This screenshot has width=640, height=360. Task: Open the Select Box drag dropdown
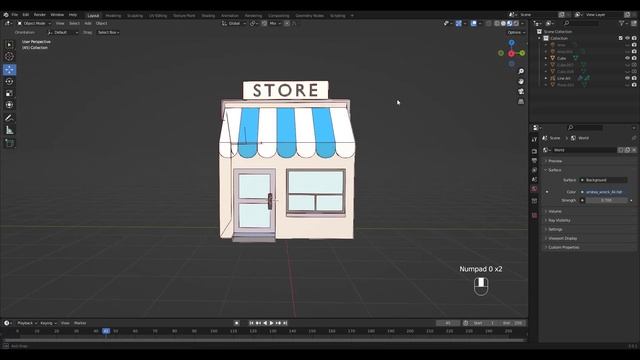tap(108, 32)
